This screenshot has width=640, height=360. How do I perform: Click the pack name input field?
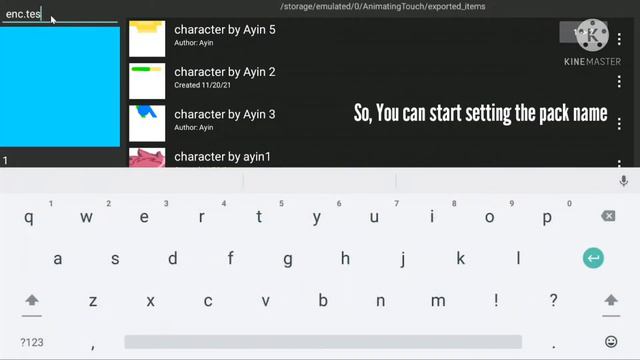point(60,14)
